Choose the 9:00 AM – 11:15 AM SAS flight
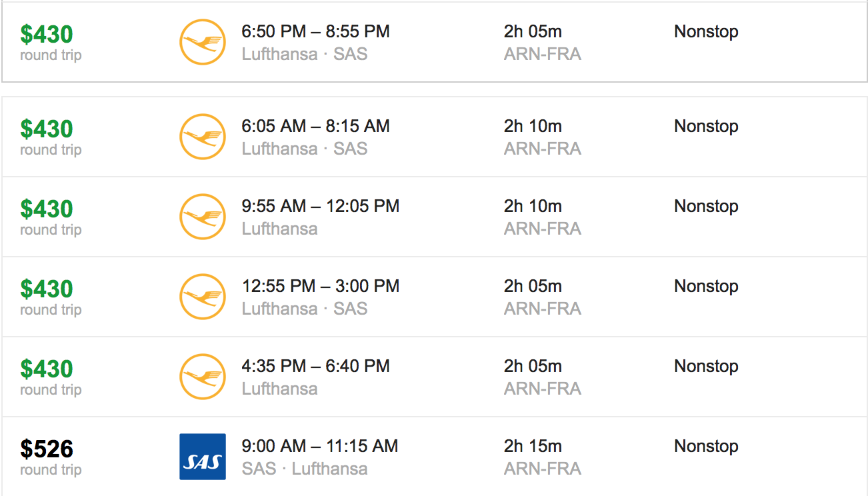 click(x=435, y=457)
